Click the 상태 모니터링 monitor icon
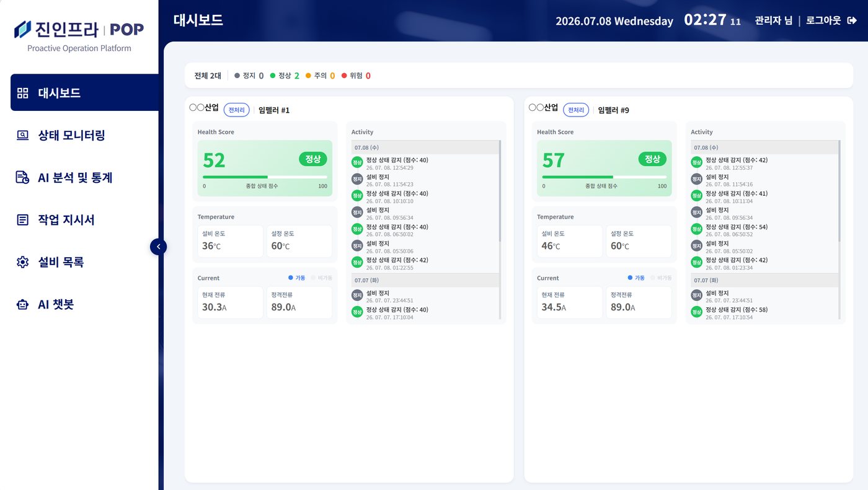The height and width of the screenshot is (490, 868). [x=23, y=135]
